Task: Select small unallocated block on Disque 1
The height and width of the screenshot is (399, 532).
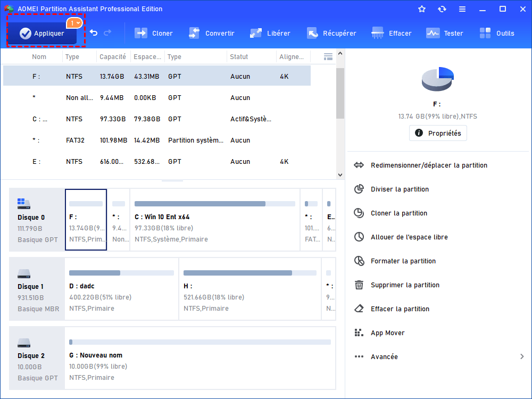Action: pos(329,289)
